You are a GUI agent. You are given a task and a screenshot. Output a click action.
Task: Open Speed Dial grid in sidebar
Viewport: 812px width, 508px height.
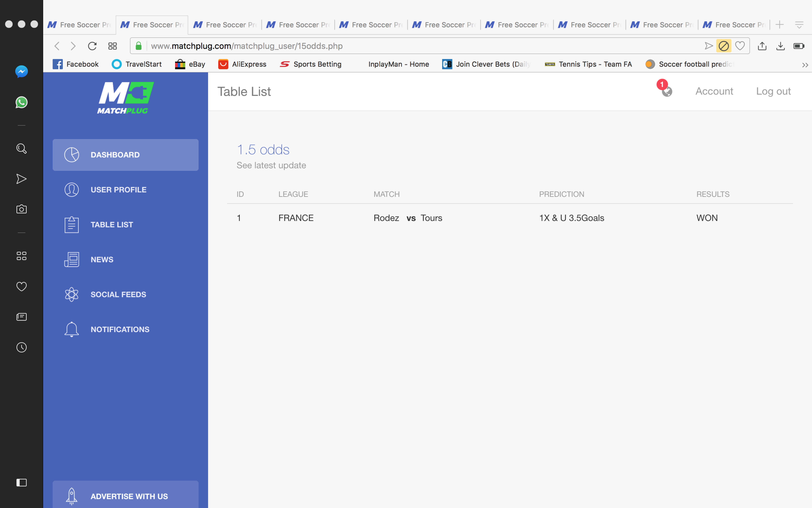21,256
